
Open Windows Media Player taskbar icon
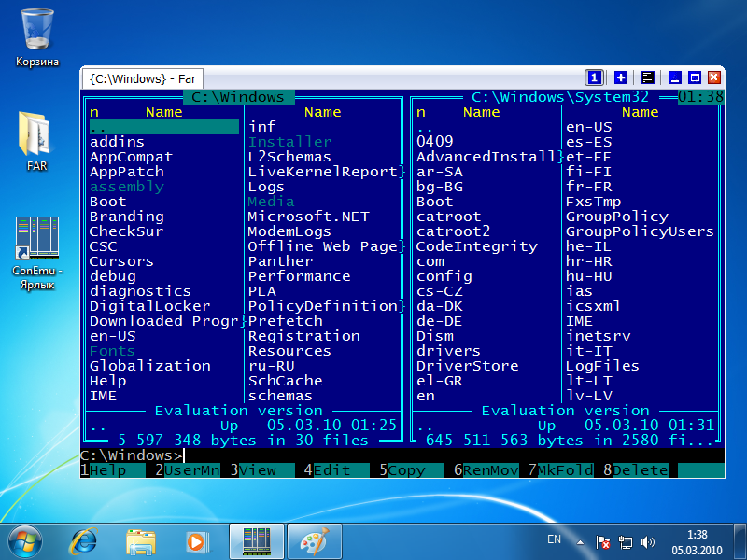196,540
